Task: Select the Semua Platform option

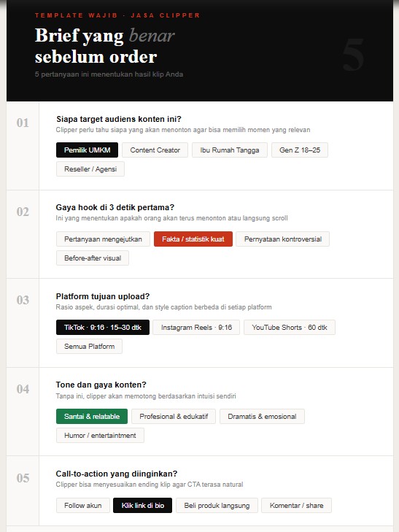Action: 89,347
